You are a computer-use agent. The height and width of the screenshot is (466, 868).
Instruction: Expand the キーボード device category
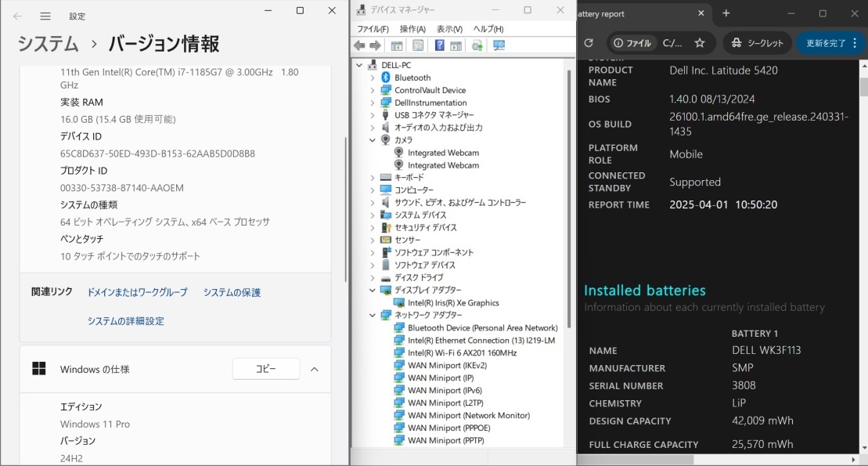tap(372, 177)
